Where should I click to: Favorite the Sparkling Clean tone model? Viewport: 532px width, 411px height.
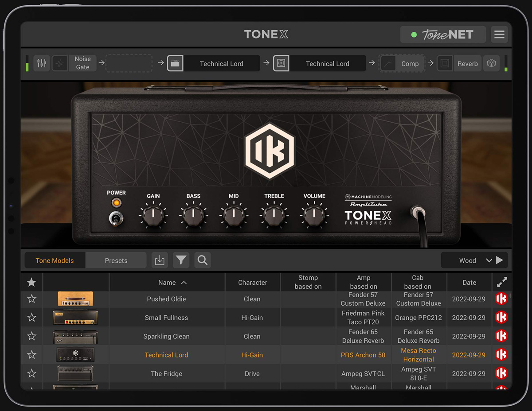click(x=31, y=336)
